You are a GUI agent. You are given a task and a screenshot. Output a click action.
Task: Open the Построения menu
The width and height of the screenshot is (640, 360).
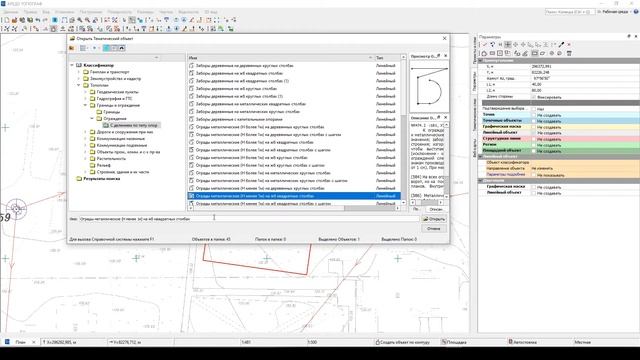[91, 12]
